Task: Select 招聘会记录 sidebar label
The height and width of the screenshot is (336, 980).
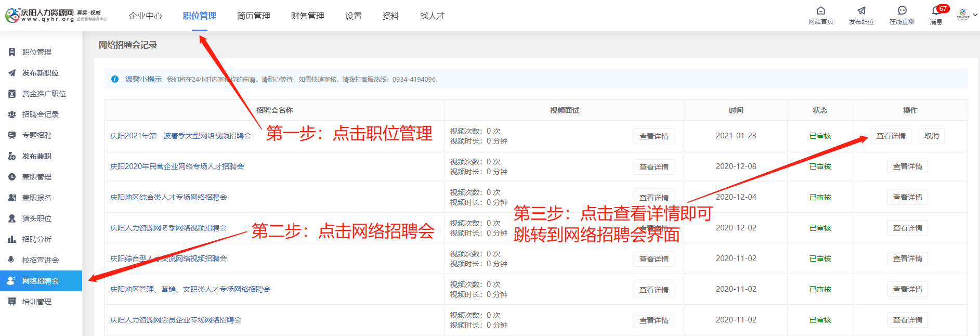Action: (x=41, y=114)
